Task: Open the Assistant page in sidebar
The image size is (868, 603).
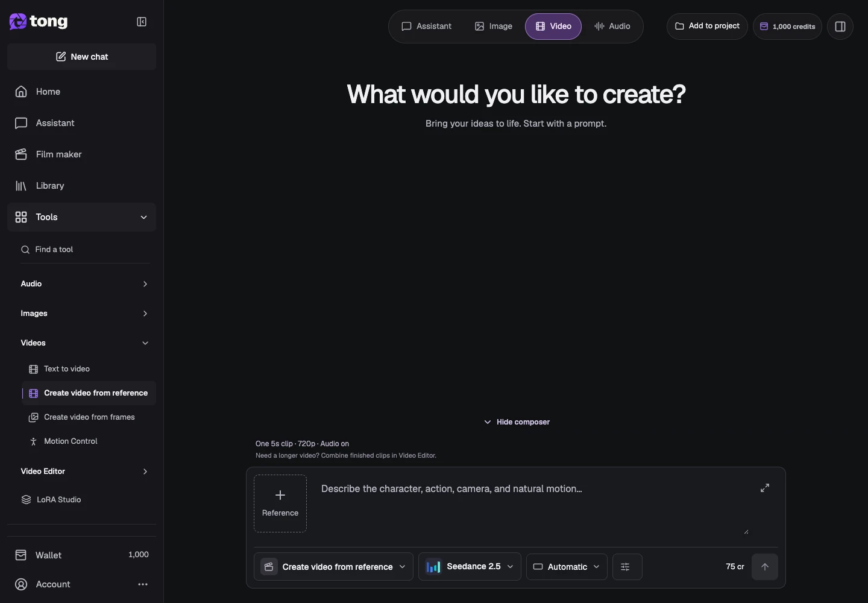Action: pyautogui.click(x=81, y=123)
